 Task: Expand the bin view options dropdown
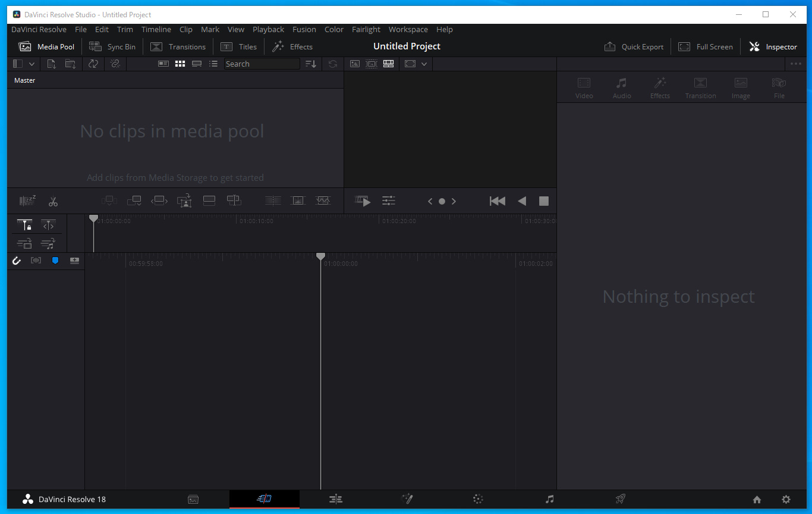[32, 64]
